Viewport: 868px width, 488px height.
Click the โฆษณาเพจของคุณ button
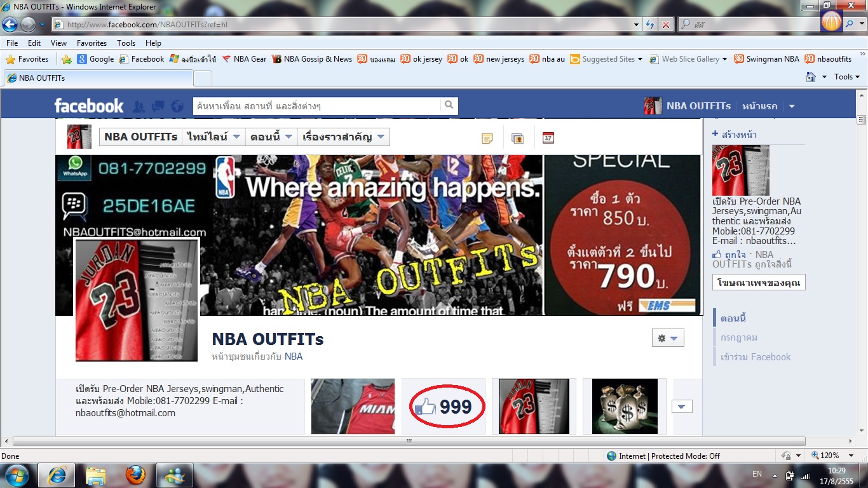(759, 282)
